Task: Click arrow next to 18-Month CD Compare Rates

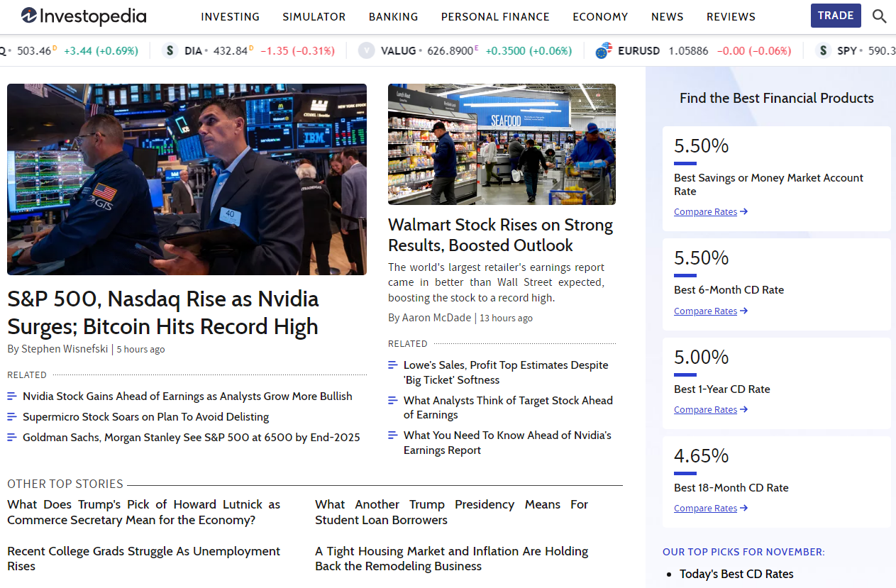Action: pos(743,508)
